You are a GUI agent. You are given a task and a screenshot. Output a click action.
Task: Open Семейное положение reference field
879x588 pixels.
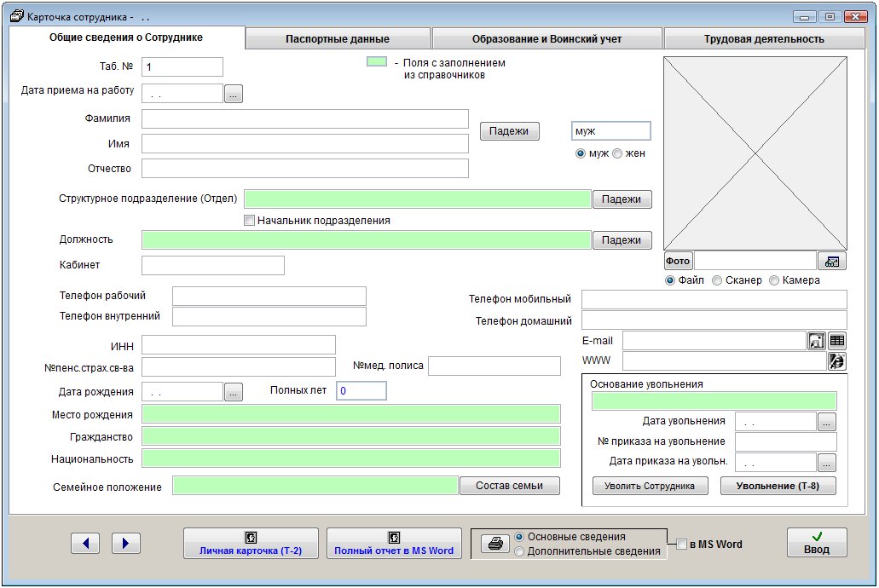[315, 486]
